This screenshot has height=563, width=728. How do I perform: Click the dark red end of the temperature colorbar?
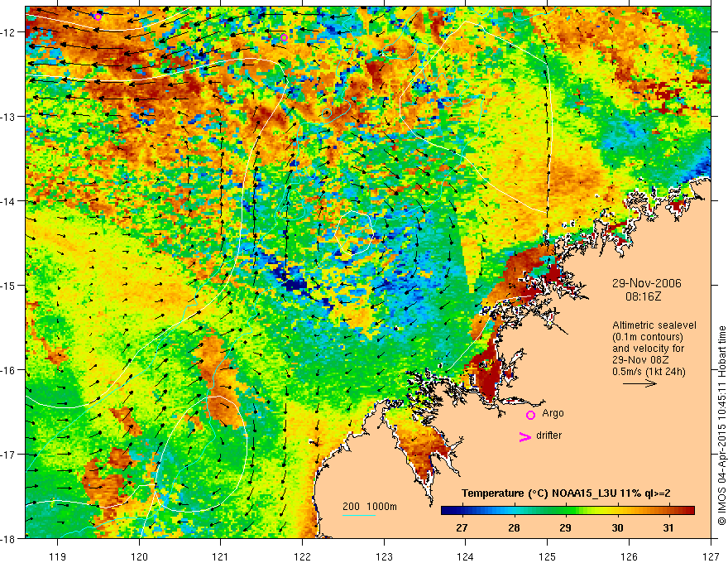[688, 511]
